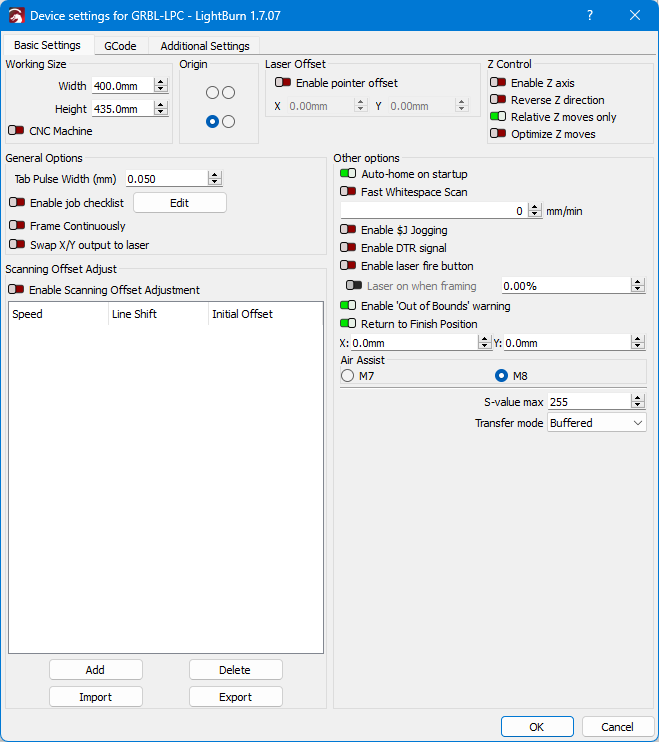
Task: Click the Add button
Action: 96,670
